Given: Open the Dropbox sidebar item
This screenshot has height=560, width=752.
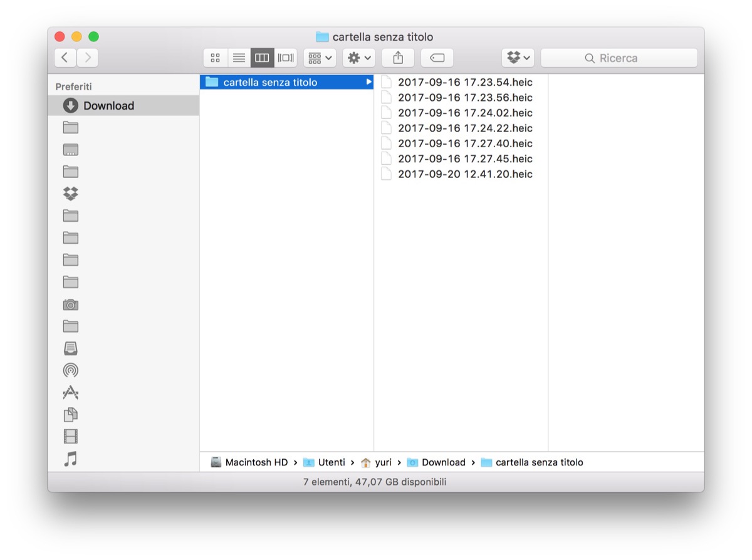Looking at the screenshot, I should click(x=71, y=194).
